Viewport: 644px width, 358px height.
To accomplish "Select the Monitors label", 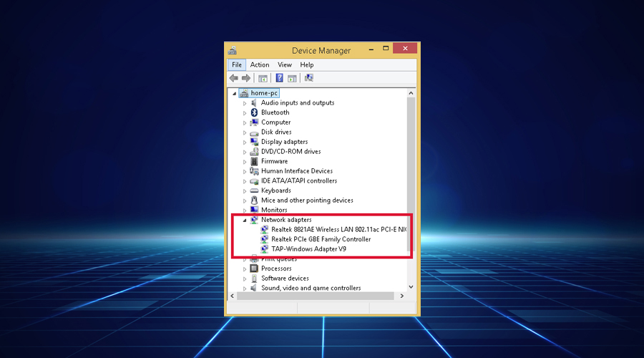I will (x=274, y=210).
